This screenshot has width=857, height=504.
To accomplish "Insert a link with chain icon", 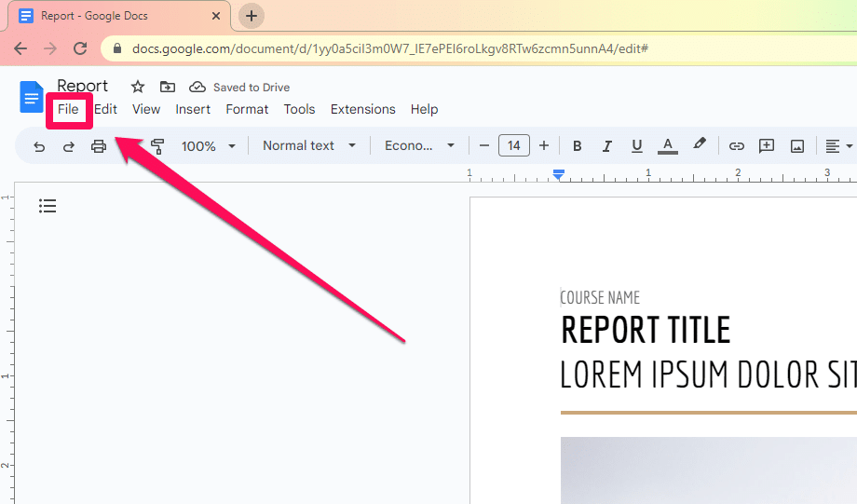I will [x=737, y=146].
